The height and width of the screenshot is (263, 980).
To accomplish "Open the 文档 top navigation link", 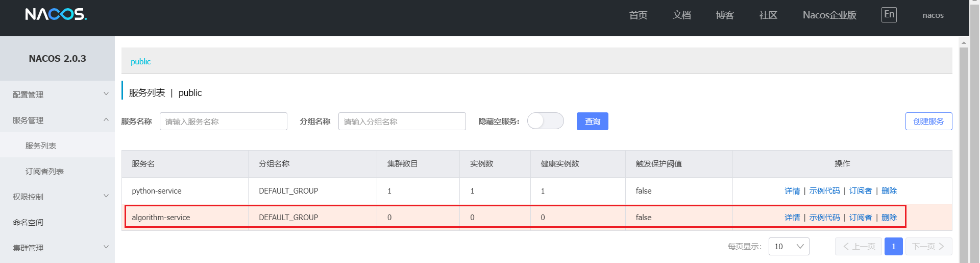I will [x=681, y=15].
